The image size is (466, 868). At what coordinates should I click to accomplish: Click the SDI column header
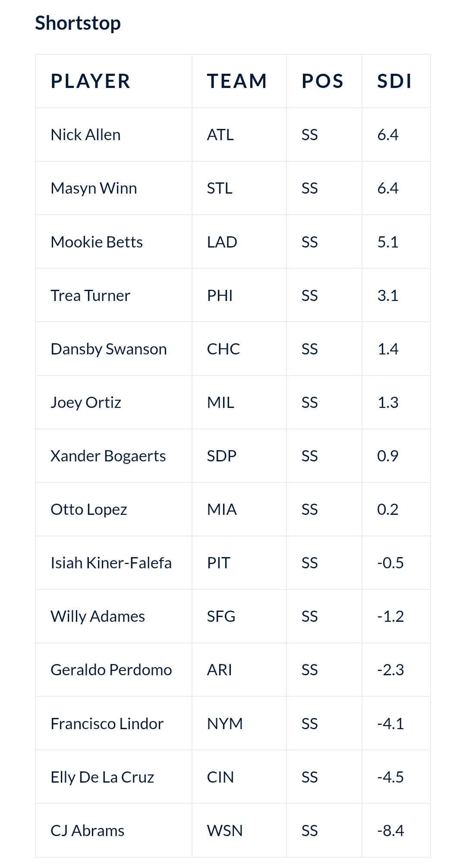(x=394, y=81)
